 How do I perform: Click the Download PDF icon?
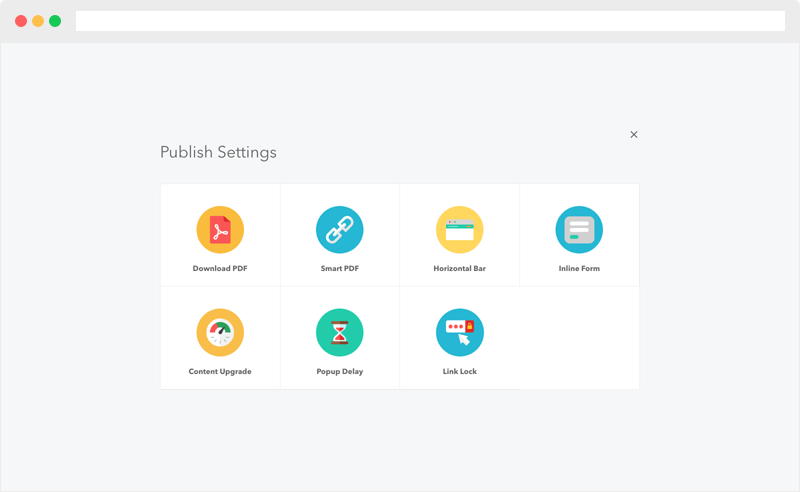pos(220,230)
